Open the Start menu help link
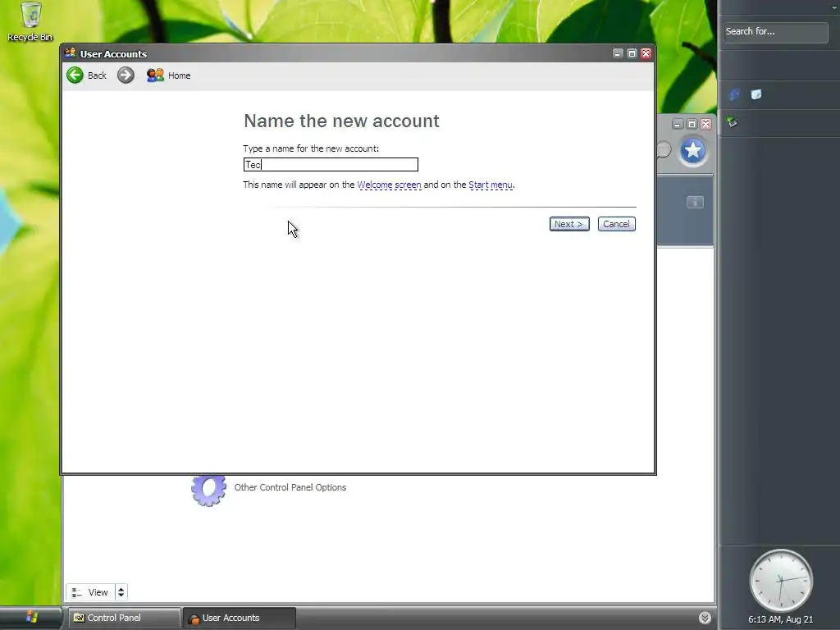The width and height of the screenshot is (840, 630). [x=491, y=185]
